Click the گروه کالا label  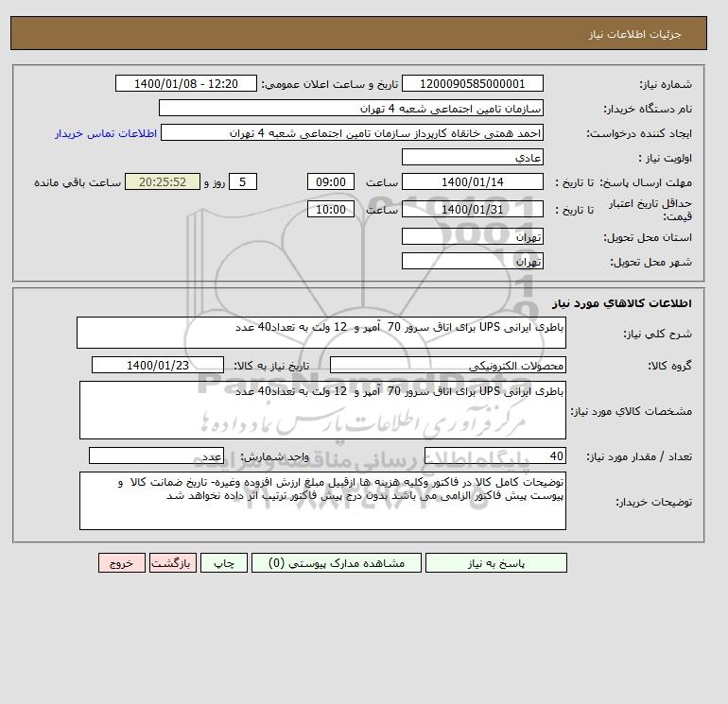(669, 366)
